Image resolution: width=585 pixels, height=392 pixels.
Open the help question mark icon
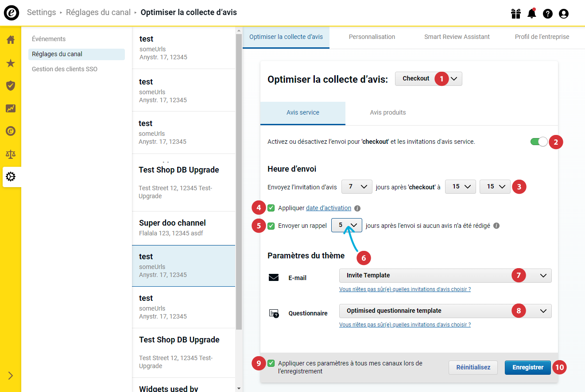click(x=548, y=14)
